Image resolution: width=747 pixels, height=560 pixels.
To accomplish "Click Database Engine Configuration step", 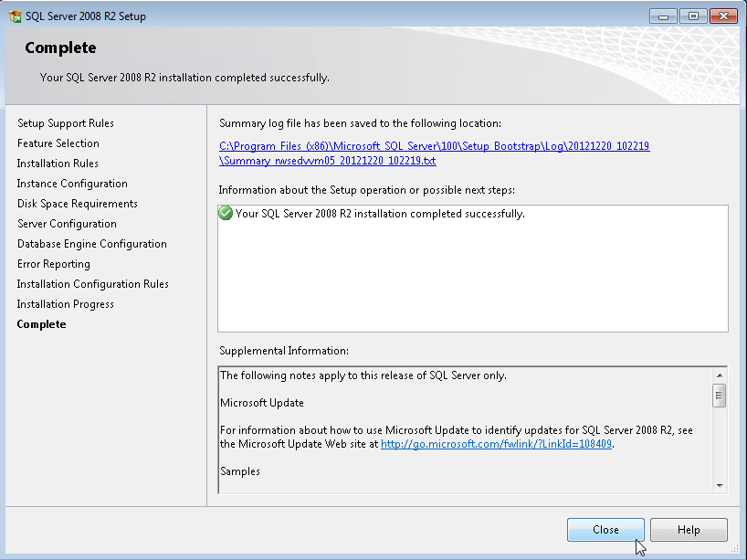I will [x=92, y=244].
